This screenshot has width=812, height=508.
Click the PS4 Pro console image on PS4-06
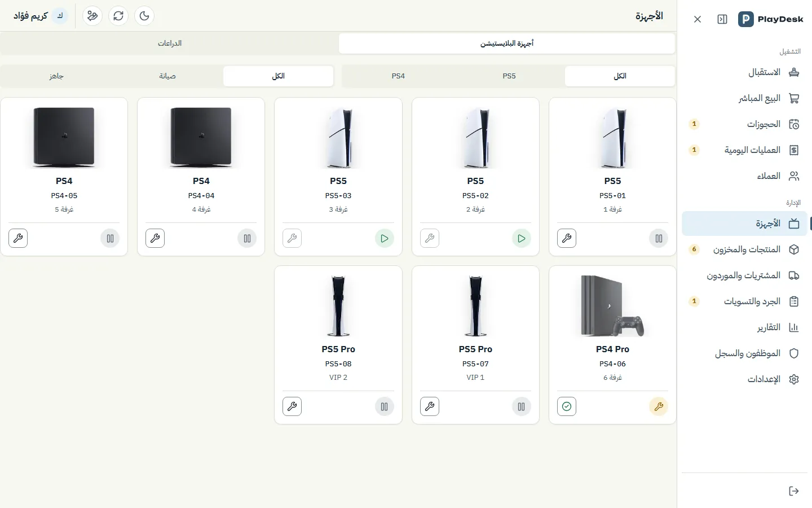tap(612, 306)
